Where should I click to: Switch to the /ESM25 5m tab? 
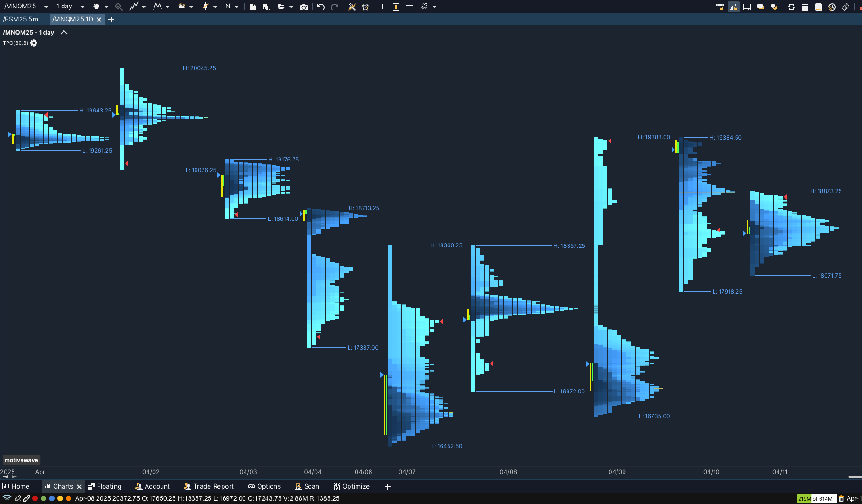coord(21,19)
